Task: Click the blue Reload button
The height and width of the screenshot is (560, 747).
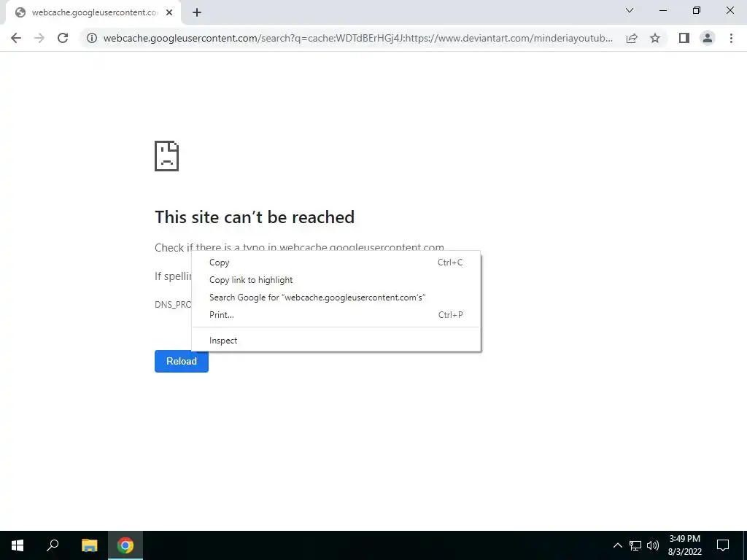Action: (182, 362)
